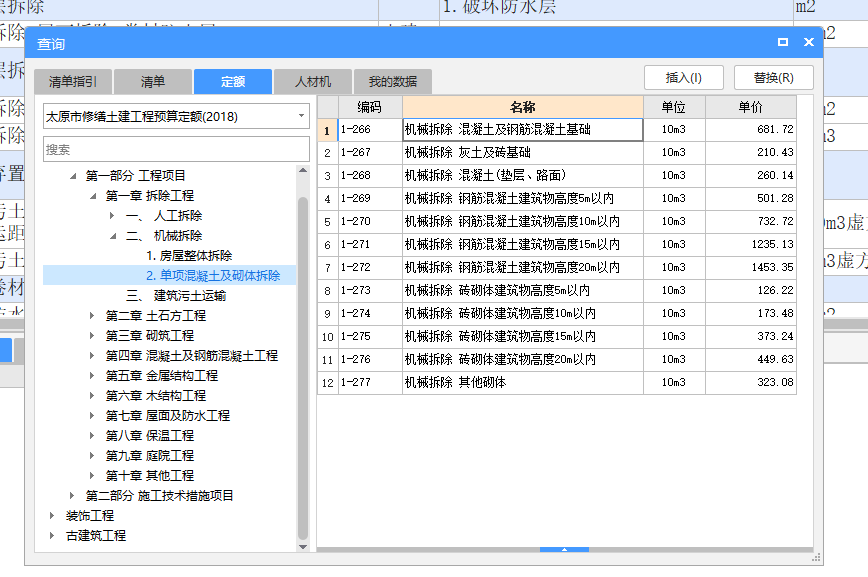Expand the 第九章 庭院工程 node
868x577 pixels.
92,456
